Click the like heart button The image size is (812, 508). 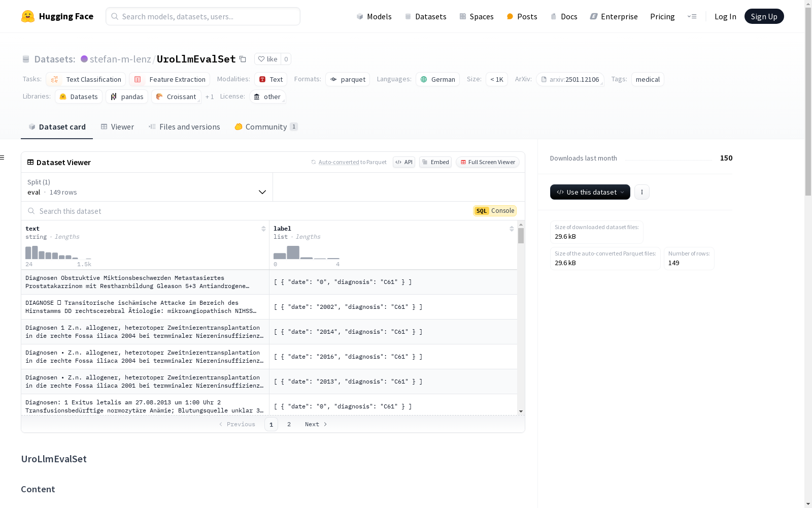pyautogui.click(x=267, y=59)
